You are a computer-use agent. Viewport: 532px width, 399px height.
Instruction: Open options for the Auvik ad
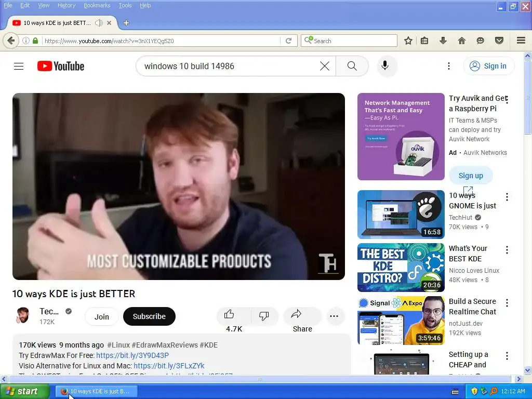pyautogui.click(x=507, y=100)
